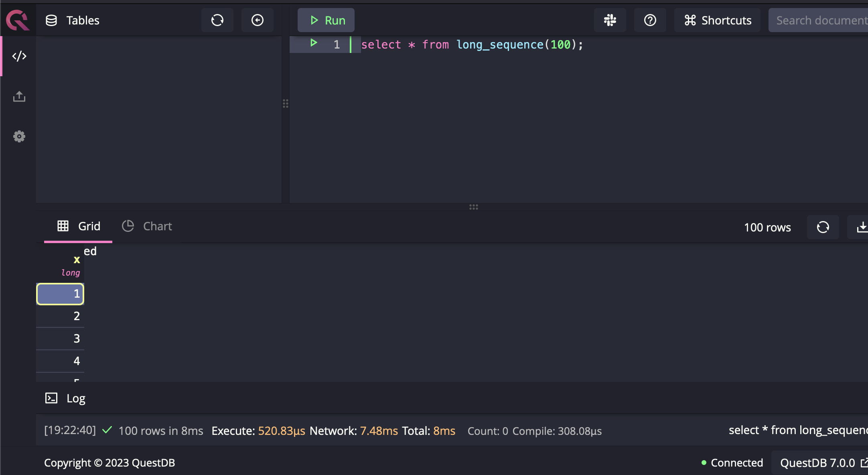Click the Tables database icon
The height and width of the screenshot is (475, 868).
click(x=51, y=20)
